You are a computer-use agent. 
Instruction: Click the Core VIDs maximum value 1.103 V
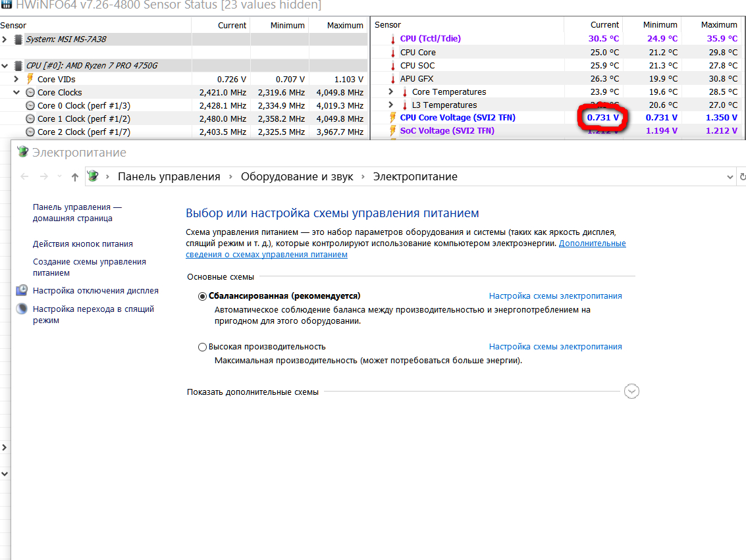349,80
